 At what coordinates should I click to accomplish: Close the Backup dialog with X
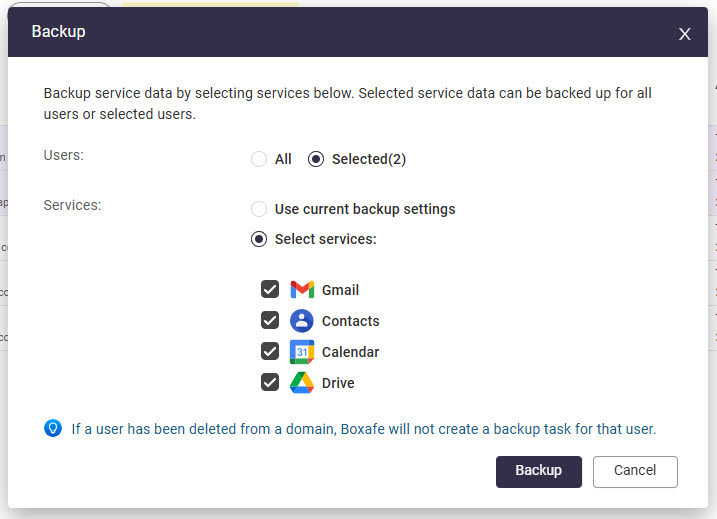point(685,34)
